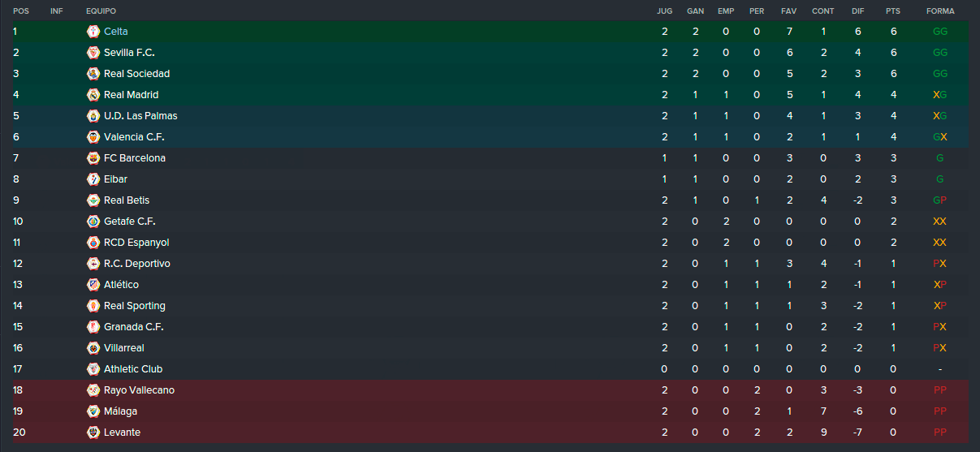This screenshot has width=980, height=452.
Task: Click the Levante crest icon
Action: 93,433
